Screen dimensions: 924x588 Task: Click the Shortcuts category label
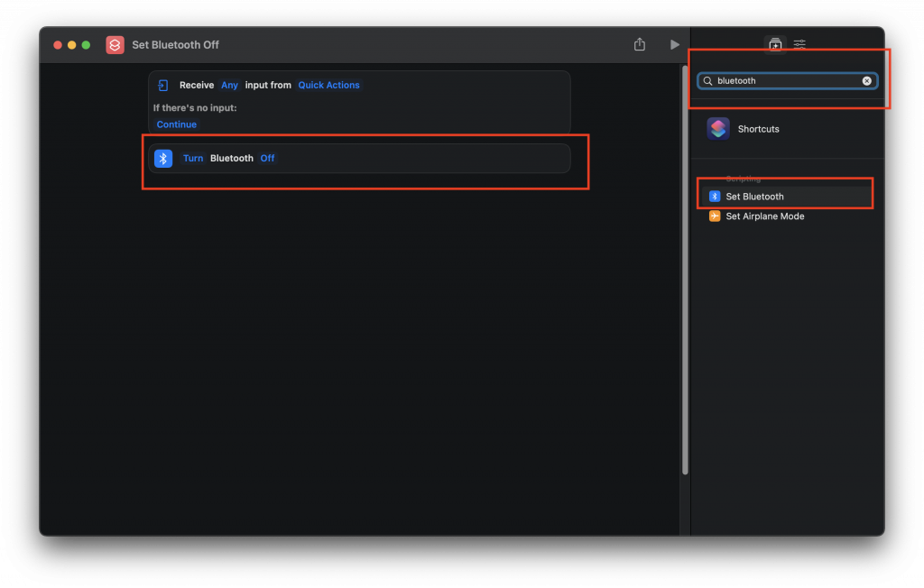(x=758, y=129)
